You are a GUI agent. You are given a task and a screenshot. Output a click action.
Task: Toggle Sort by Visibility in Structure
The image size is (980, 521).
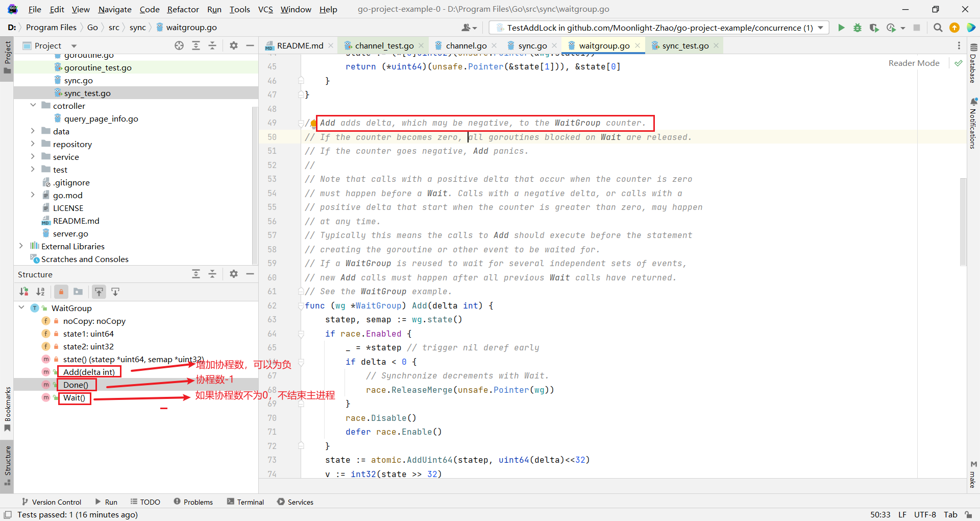[x=23, y=292]
